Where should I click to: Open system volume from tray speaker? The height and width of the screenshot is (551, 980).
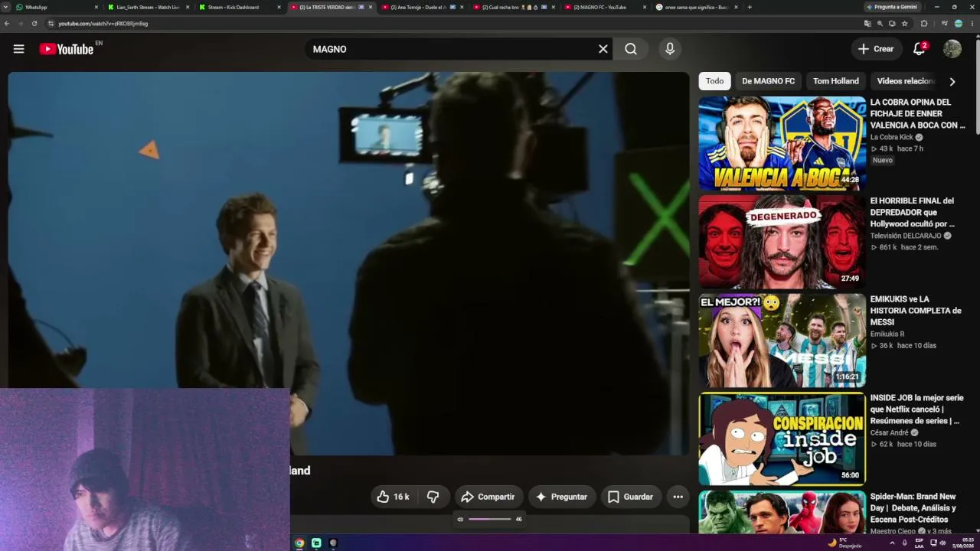pos(942,543)
